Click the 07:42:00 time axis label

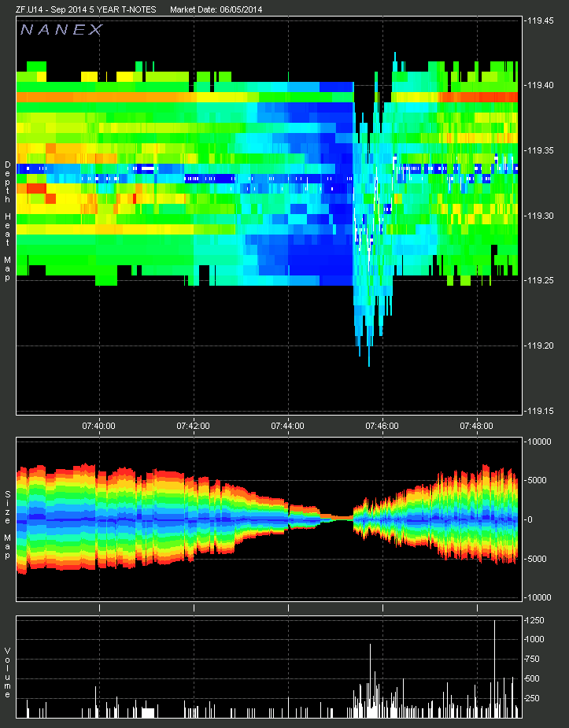pos(193,426)
